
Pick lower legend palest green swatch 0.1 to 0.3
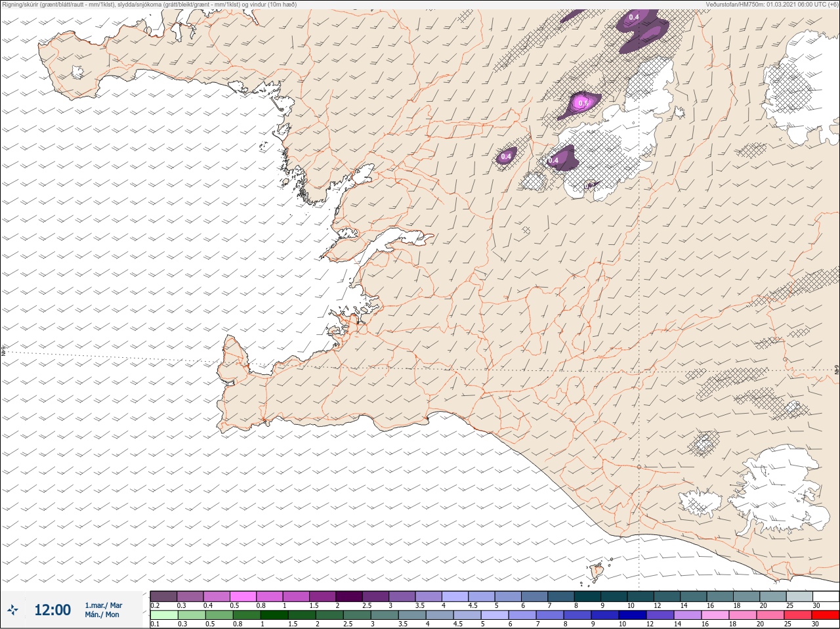(x=164, y=615)
